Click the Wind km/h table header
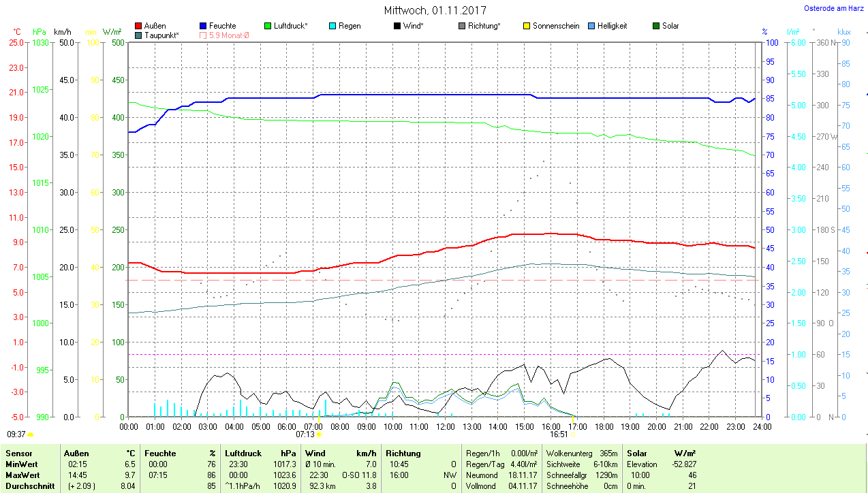868x493 pixels. click(340, 454)
